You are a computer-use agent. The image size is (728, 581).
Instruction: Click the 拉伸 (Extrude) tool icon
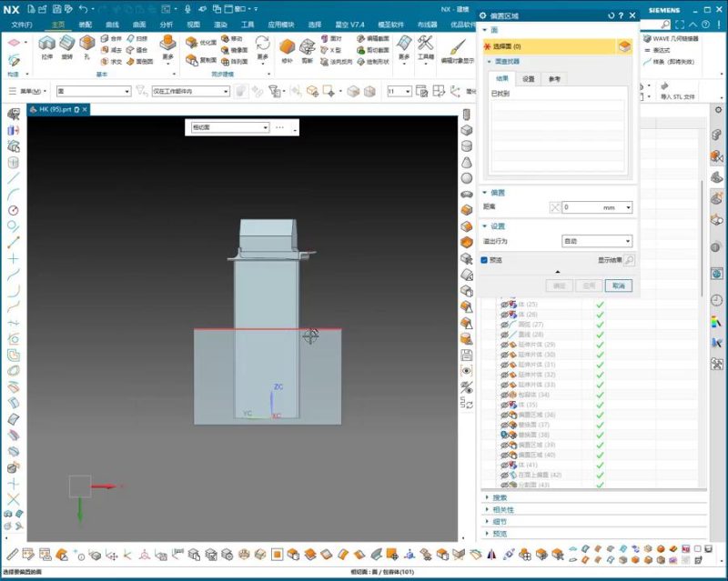tap(46, 43)
